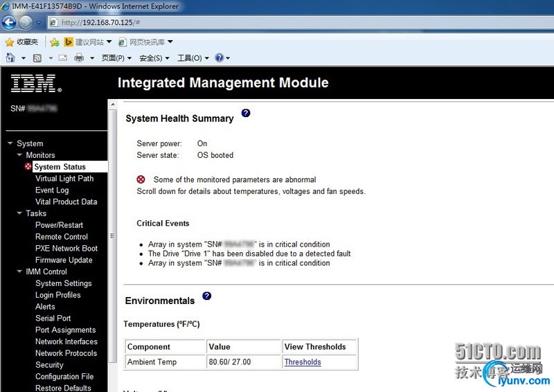Click the Home icon in command bar
The width and height of the screenshot is (554, 392).
point(10,57)
